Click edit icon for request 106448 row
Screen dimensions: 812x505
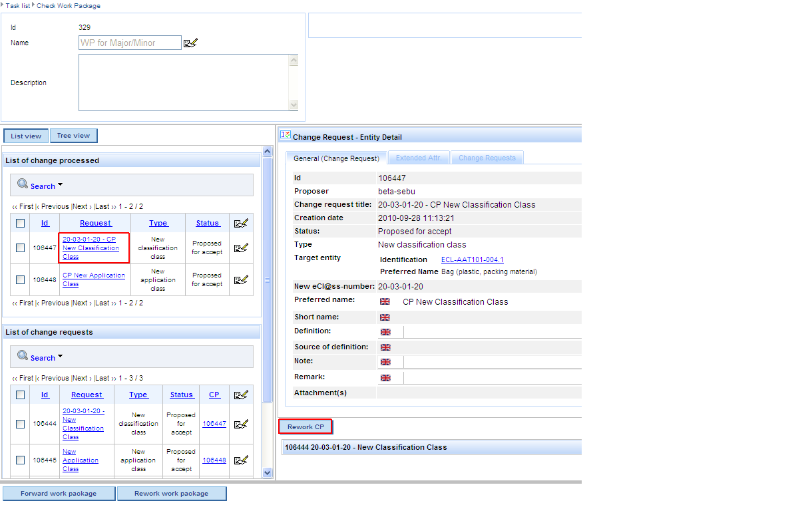241,280
